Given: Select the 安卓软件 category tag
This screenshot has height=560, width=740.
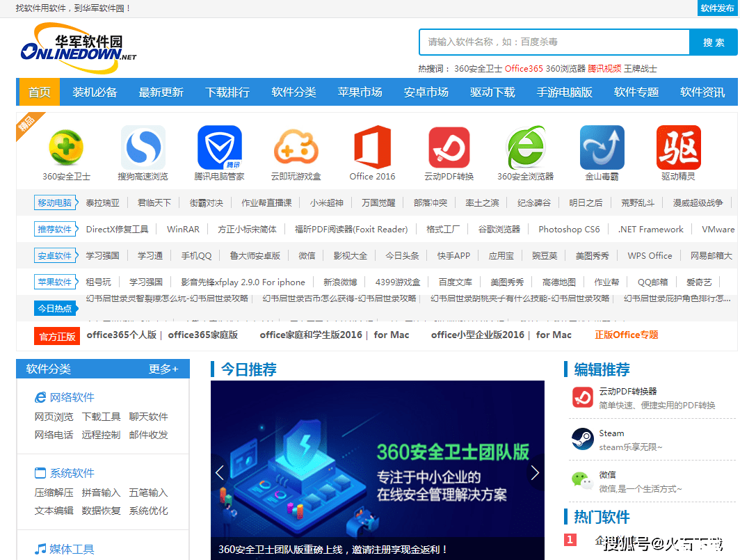Looking at the screenshot, I should [x=55, y=255].
